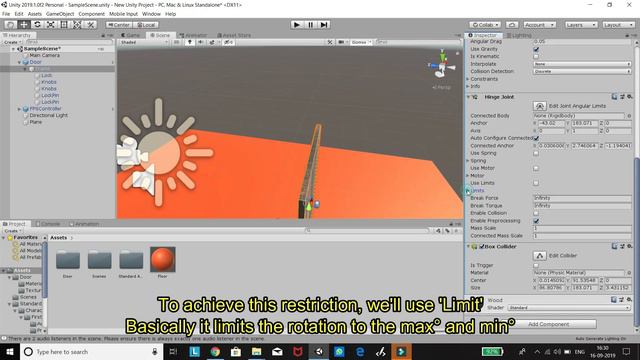This screenshot has height=360, width=640.
Task: Toggle scene audio in Scene view toolbar
Action: tap(200, 42)
